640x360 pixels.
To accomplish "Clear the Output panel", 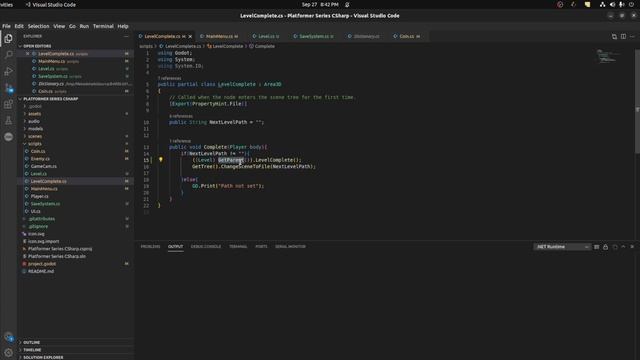I will pos(596,247).
